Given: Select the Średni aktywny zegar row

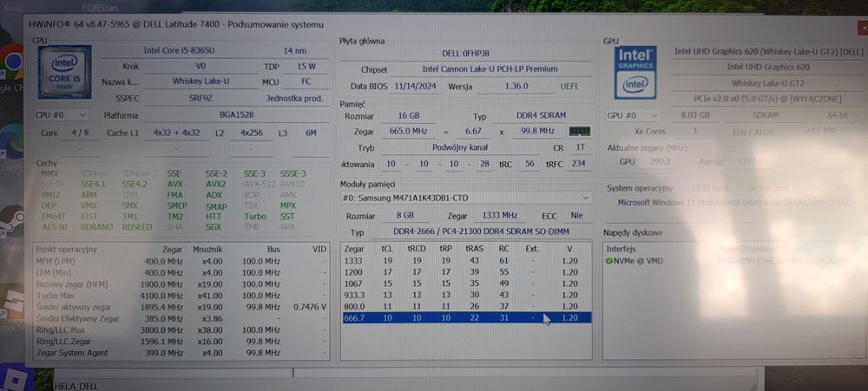Looking at the screenshot, I should (x=181, y=307).
